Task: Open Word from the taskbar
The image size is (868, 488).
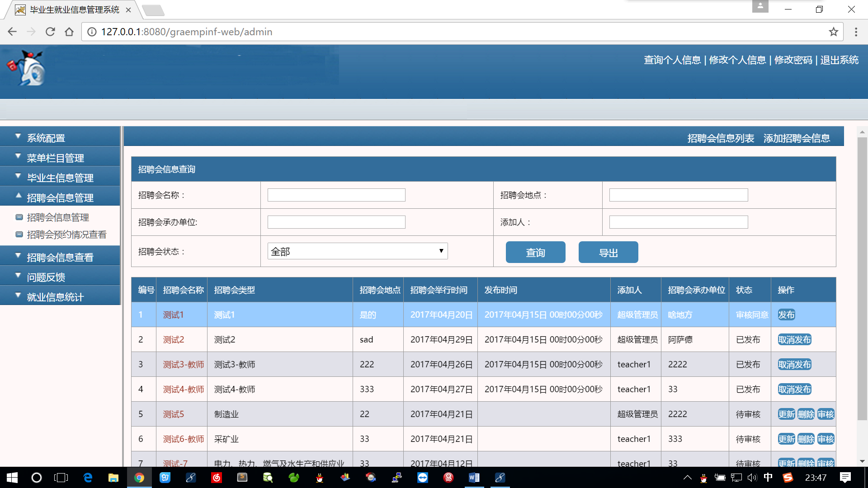Action: [x=474, y=478]
